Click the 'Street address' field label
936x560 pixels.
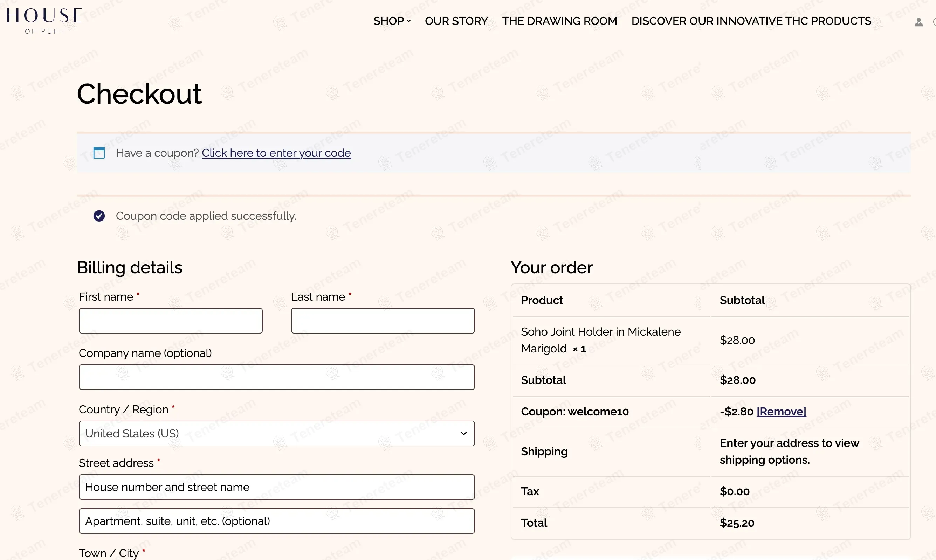[116, 463]
